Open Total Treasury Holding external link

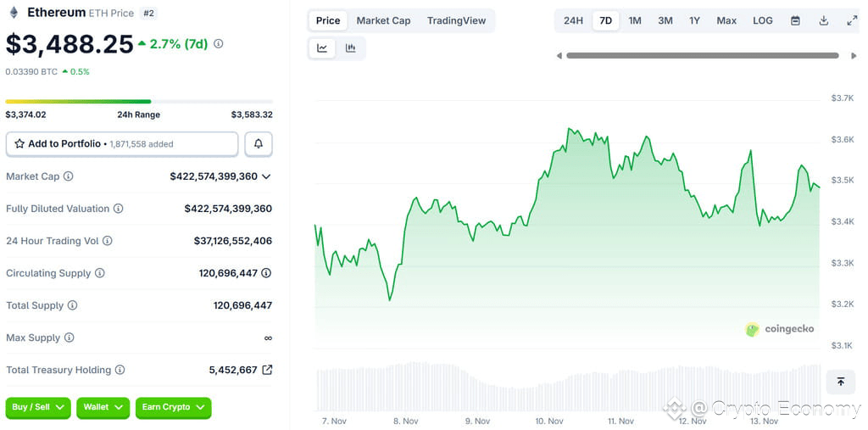pyautogui.click(x=267, y=370)
